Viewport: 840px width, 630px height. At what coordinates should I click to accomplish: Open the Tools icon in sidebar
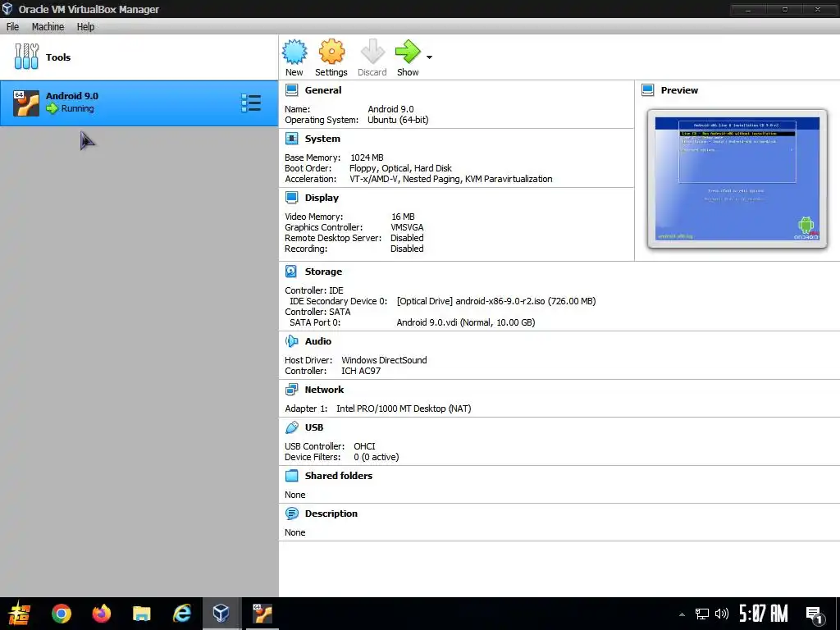(x=26, y=57)
